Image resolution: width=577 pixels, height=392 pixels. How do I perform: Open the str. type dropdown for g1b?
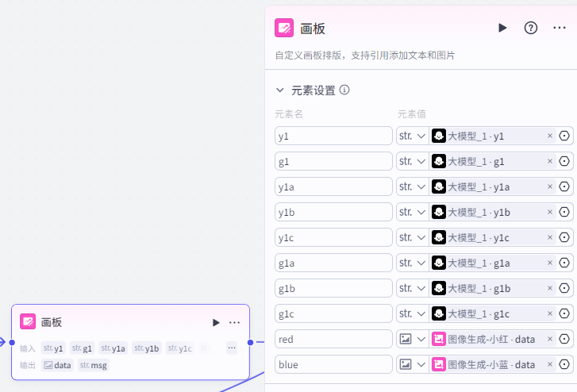[x=413, y=289]
